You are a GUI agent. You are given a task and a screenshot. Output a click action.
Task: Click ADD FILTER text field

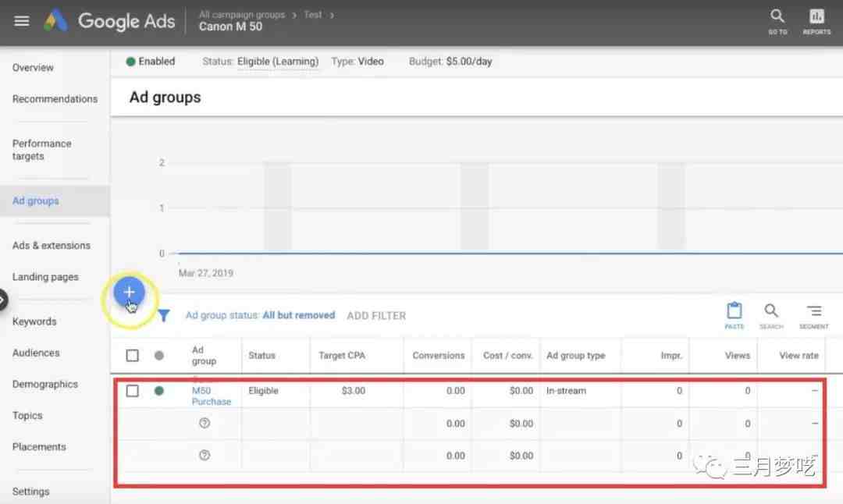(376, 316)
